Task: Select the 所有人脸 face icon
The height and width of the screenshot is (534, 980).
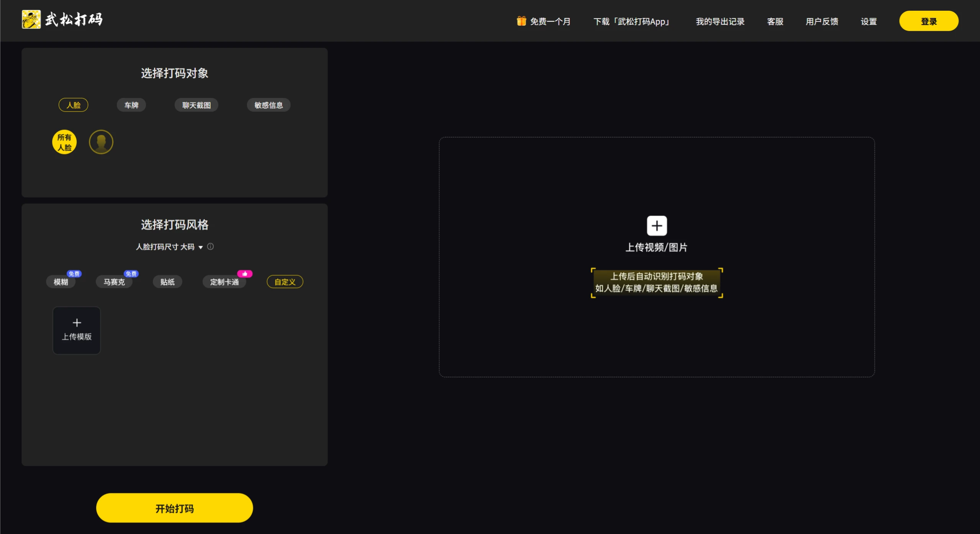Action: click(64, 142)
